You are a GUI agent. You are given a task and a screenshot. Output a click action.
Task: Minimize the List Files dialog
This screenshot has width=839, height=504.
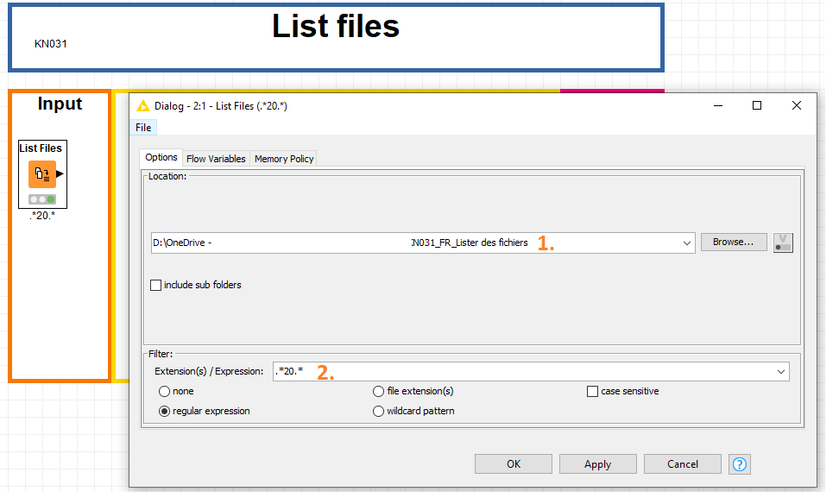click(717, 105)
